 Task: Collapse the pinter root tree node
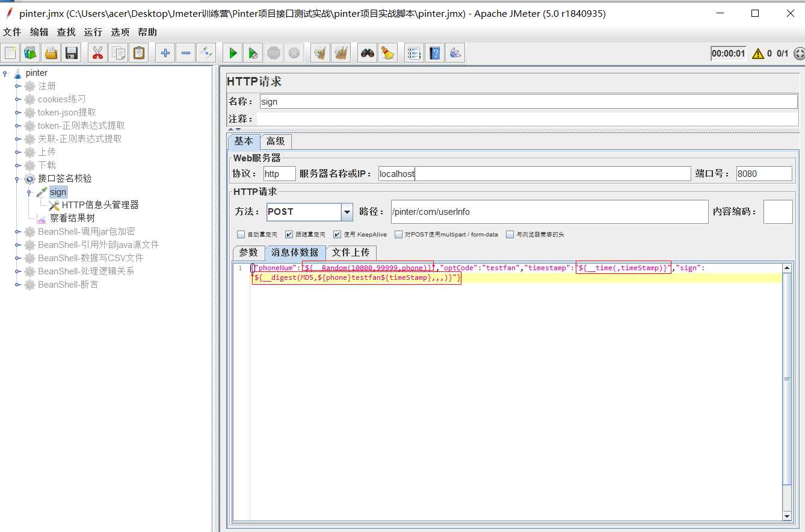pos(5,73)
